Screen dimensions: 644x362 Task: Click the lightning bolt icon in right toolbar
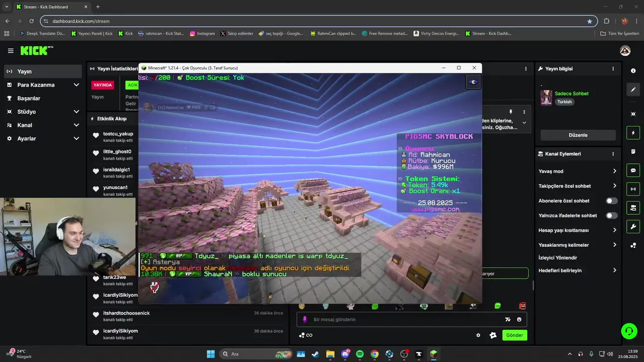[x=633, y=133]
